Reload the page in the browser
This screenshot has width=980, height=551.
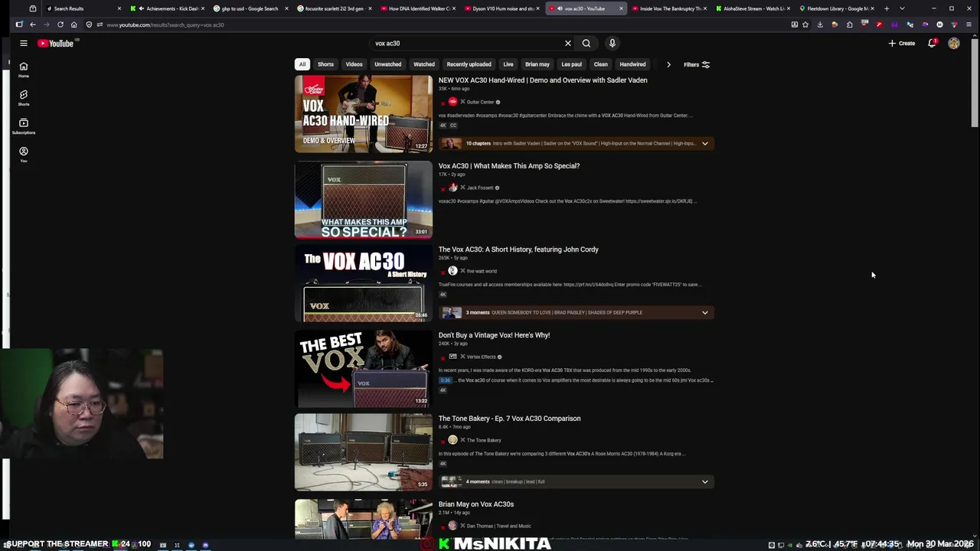click(60, 24)
